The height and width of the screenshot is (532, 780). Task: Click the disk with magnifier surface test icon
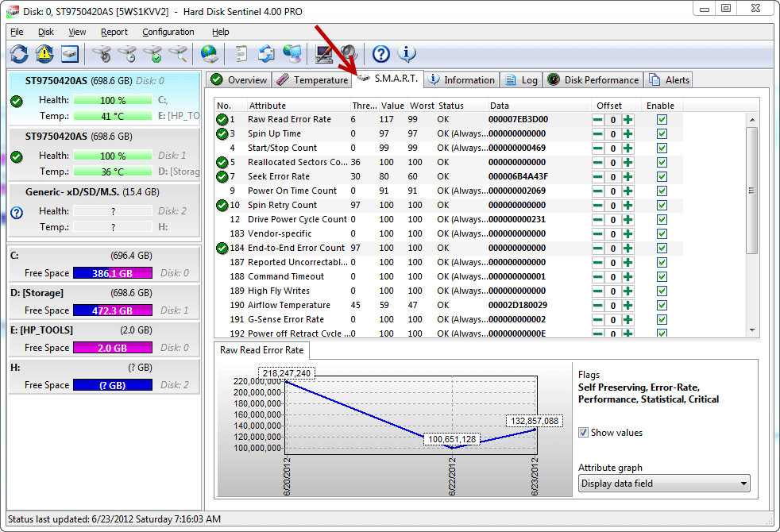coord(179,54)
